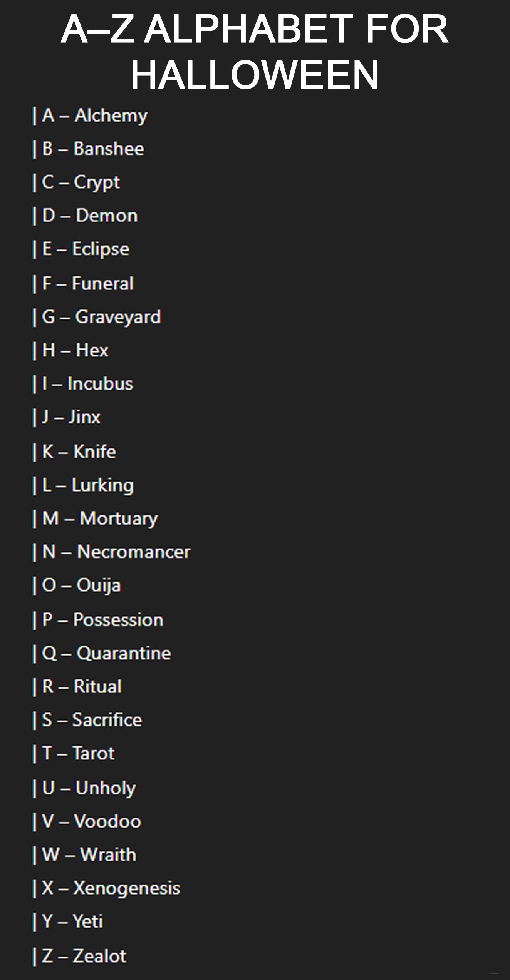Click the word "Banshee"
Screen dimensions: 510x980
pos(109,149)
